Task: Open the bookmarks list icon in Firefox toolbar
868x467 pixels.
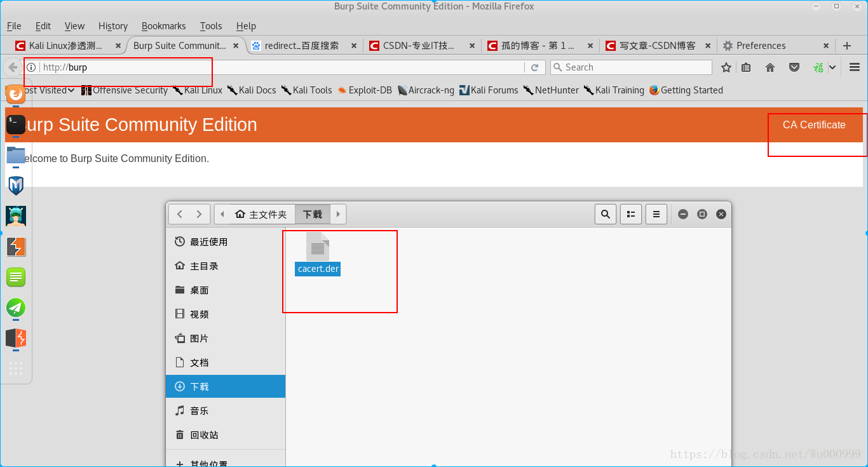Action: pos(746,67)
